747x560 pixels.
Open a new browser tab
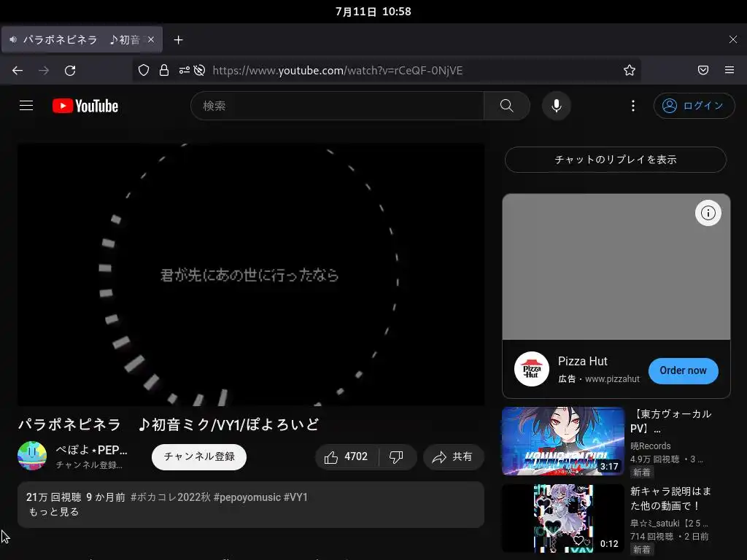pyautogui.click(x=178, y=40)
